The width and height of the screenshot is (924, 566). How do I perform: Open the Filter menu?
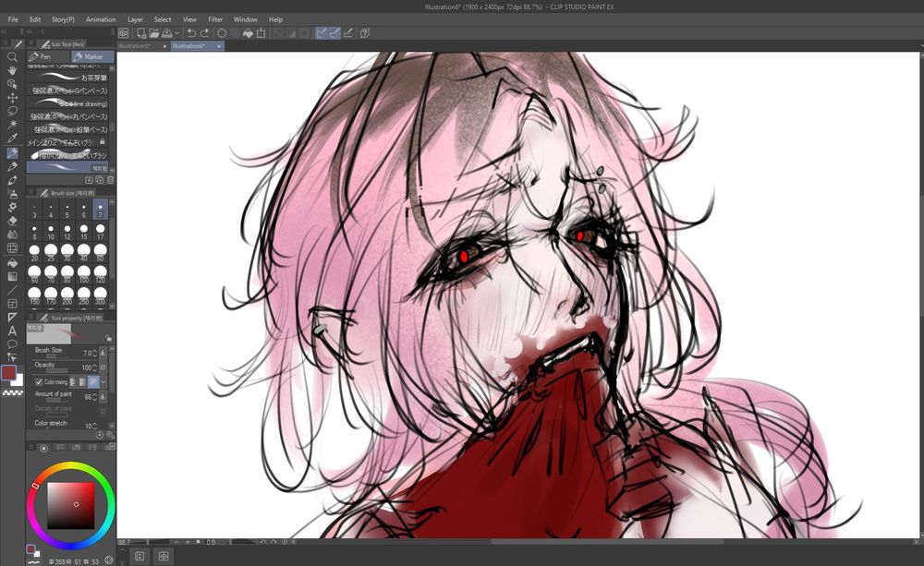215,19
